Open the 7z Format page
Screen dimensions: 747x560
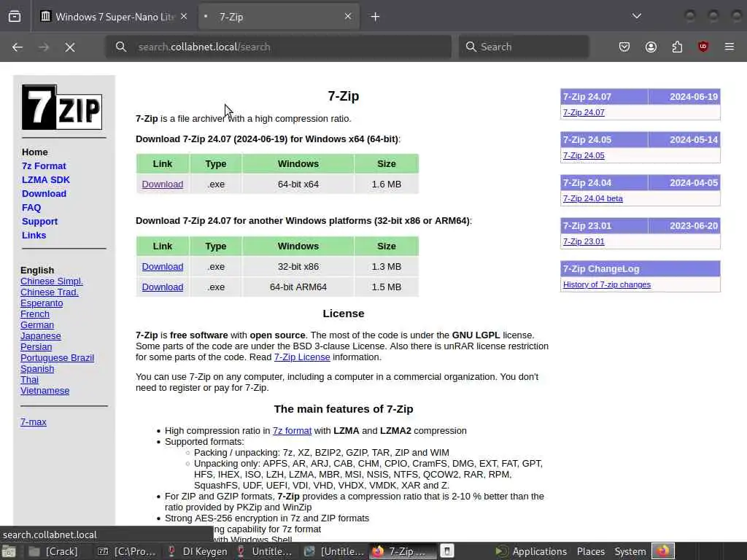click(x=44, y=166)
